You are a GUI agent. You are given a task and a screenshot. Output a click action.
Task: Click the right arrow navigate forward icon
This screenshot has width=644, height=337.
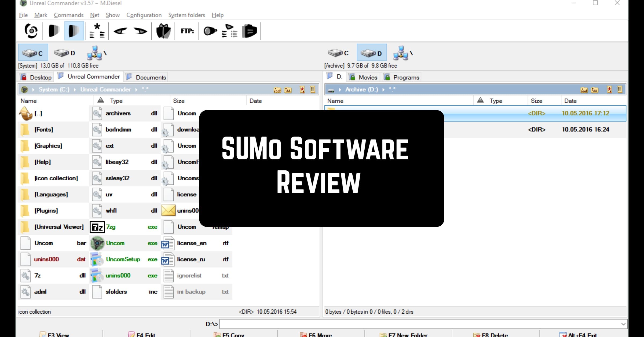tap(141, 31)
